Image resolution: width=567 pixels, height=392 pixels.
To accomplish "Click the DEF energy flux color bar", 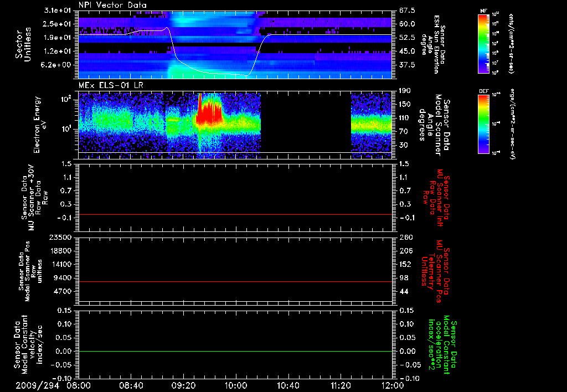I will 484,123.
